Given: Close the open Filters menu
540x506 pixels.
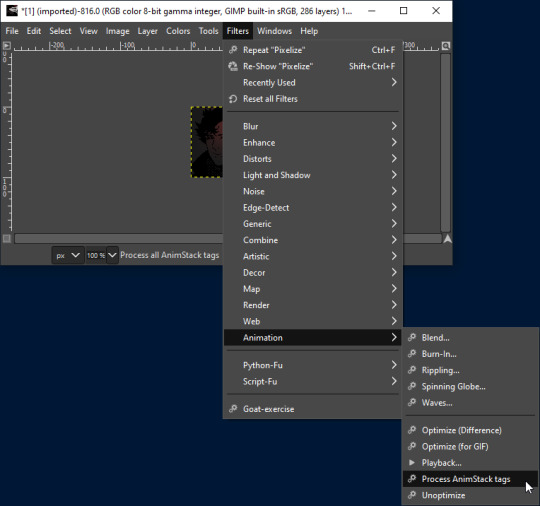Looking at the screenshot, I should pos(238,31).
